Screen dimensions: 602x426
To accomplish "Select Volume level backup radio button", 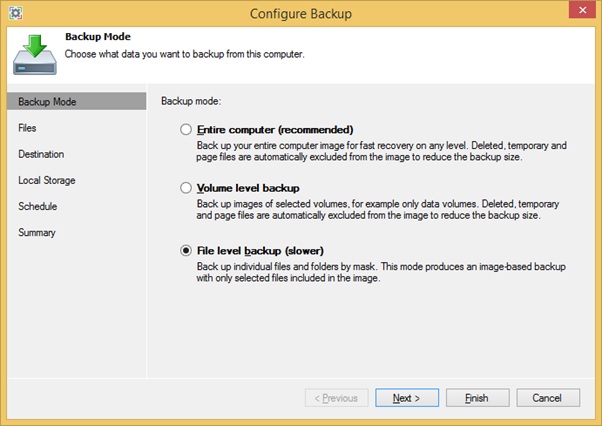I will pyautogui.click(x=186, y=188).
